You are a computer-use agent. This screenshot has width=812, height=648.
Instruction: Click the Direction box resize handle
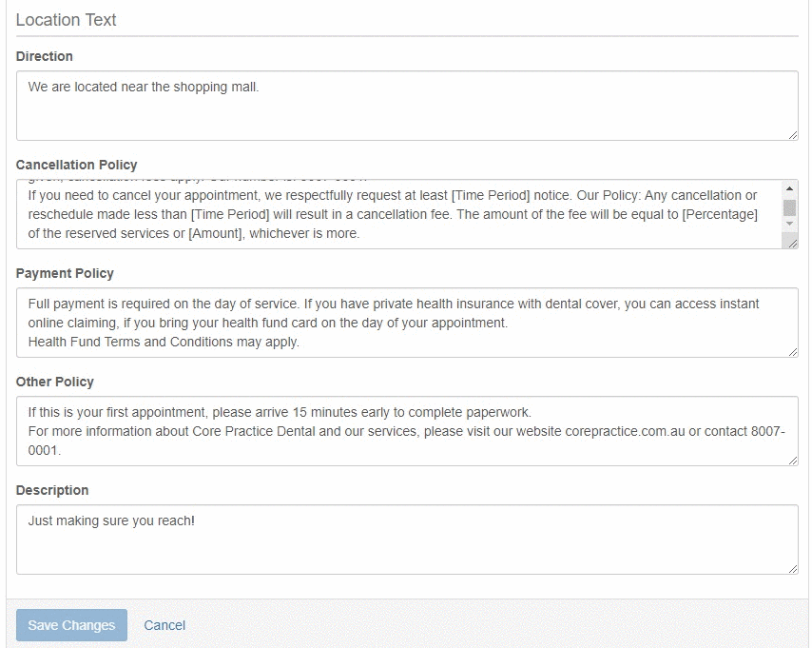click(793, 135)
